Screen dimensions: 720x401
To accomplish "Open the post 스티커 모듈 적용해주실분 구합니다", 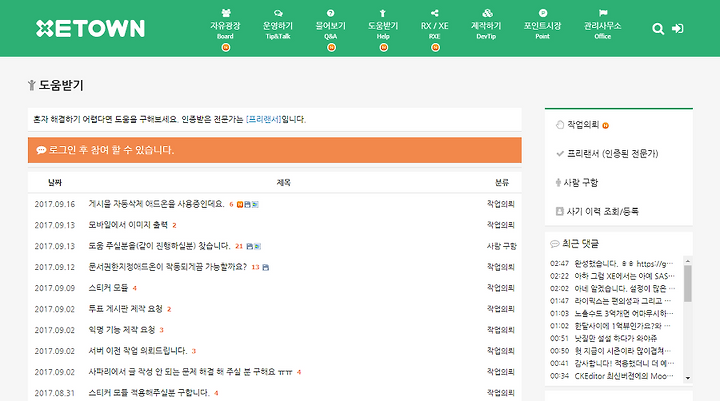I will click(x=149, y=393).
